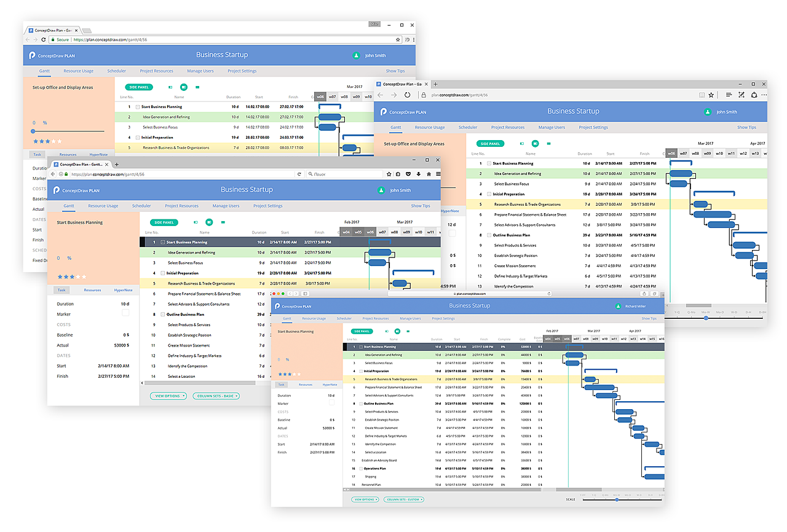787x532 pixels.
Task: Bookmark this page in the Firefox window
Action: pos(389,174)
